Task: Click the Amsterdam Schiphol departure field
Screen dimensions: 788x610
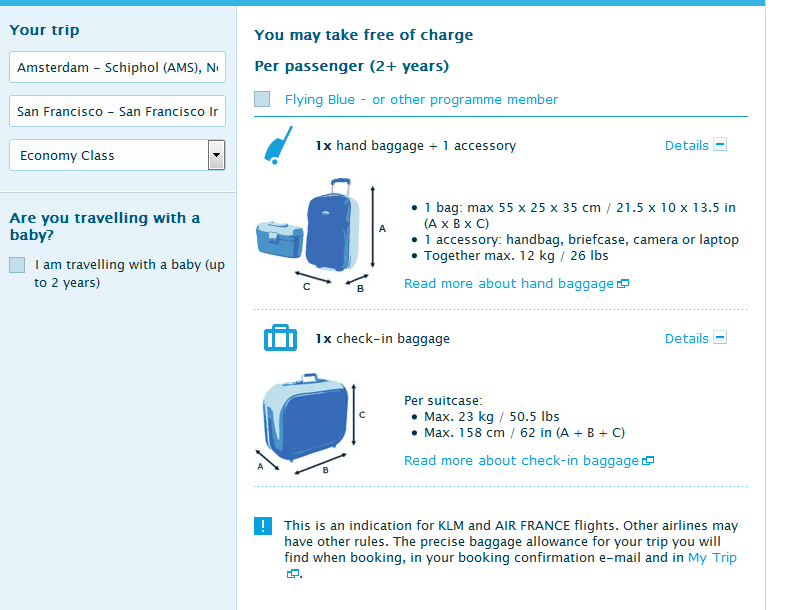Action: pos(117,68)
